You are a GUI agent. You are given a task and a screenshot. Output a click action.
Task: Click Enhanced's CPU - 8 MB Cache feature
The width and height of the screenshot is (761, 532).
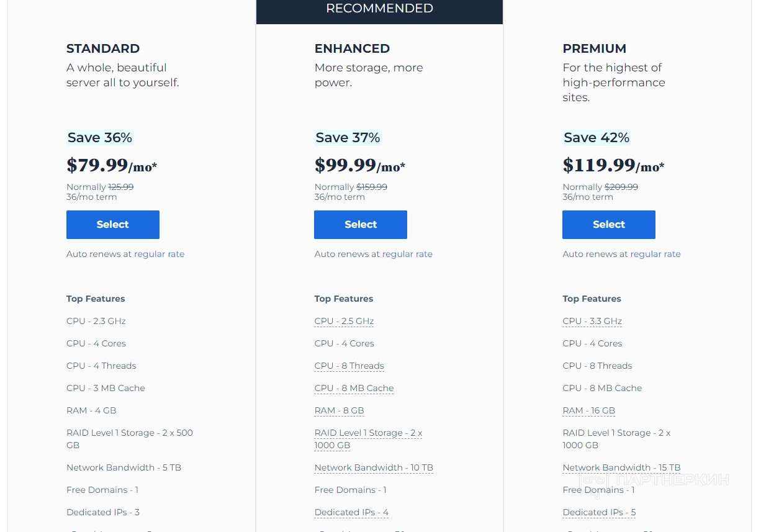pos(354,388)
